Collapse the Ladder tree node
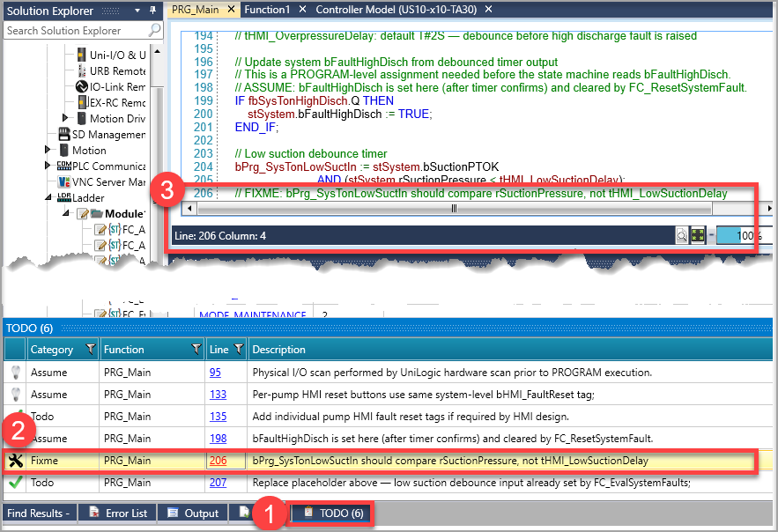The height and width of the screenshot is (532, 778). (48, 197)
